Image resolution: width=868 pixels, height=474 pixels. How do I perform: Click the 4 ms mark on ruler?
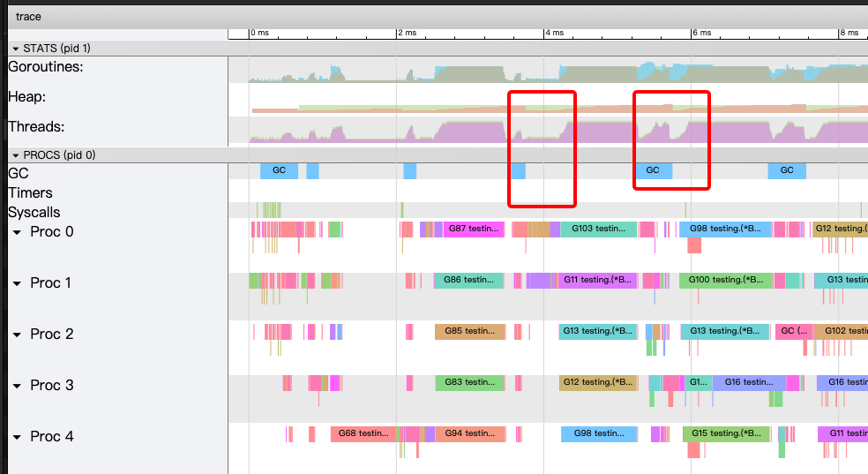point(554,33)
